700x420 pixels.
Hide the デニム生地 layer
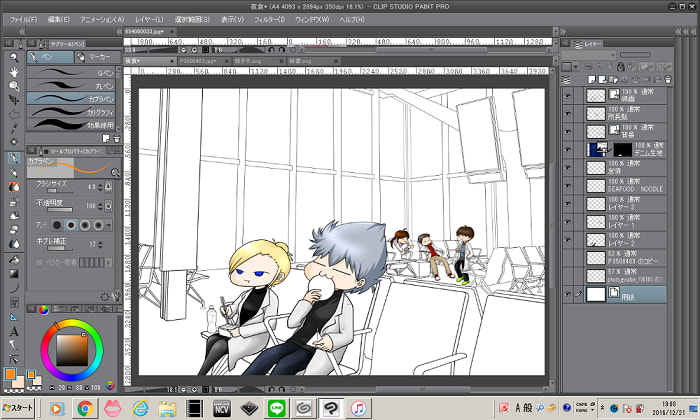click(x=567, y=150)
